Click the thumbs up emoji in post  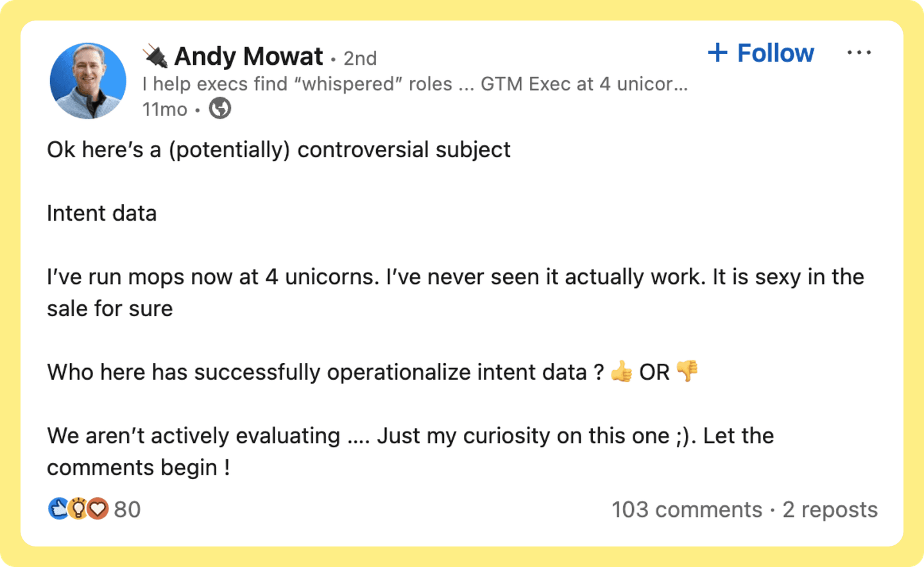click(x=621, y=371)
